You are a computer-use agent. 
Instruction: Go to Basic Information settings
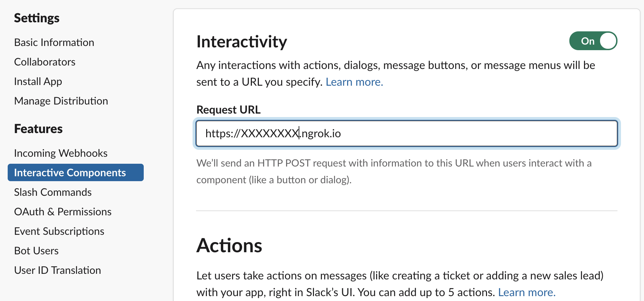(x=54, y=43)
